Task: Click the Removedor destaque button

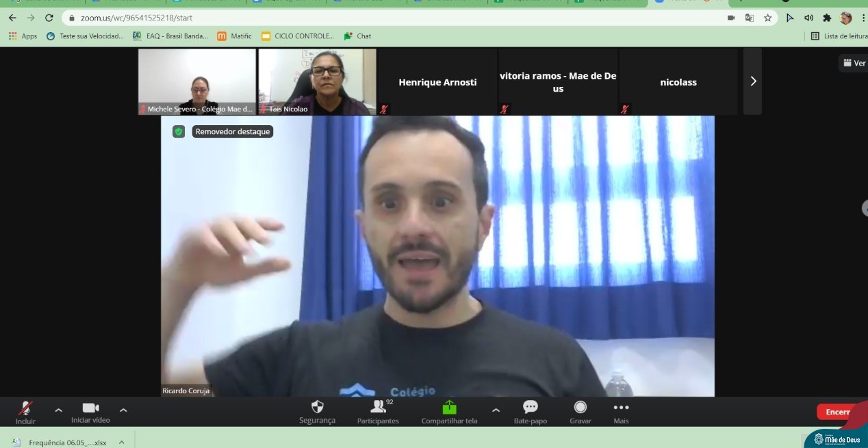Action: pos(233,131)
